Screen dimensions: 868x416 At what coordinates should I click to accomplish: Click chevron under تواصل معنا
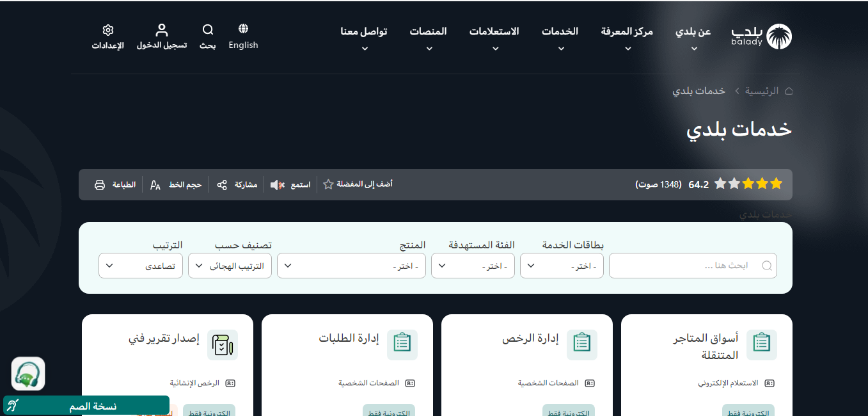coord(365,48)
